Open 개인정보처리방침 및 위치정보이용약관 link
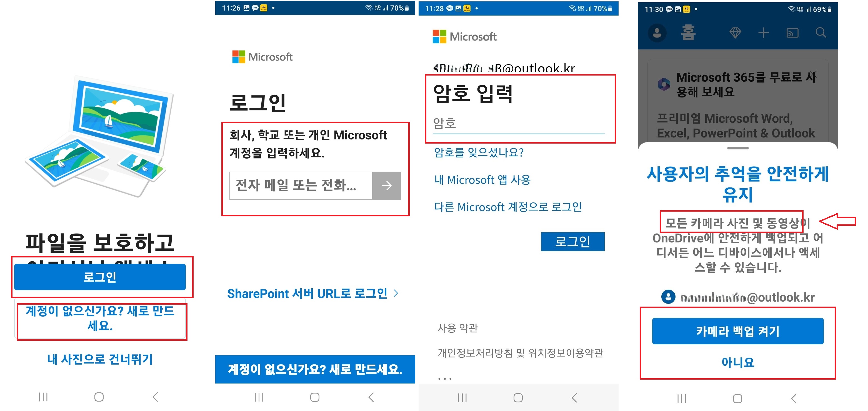 tap(520, 353)
